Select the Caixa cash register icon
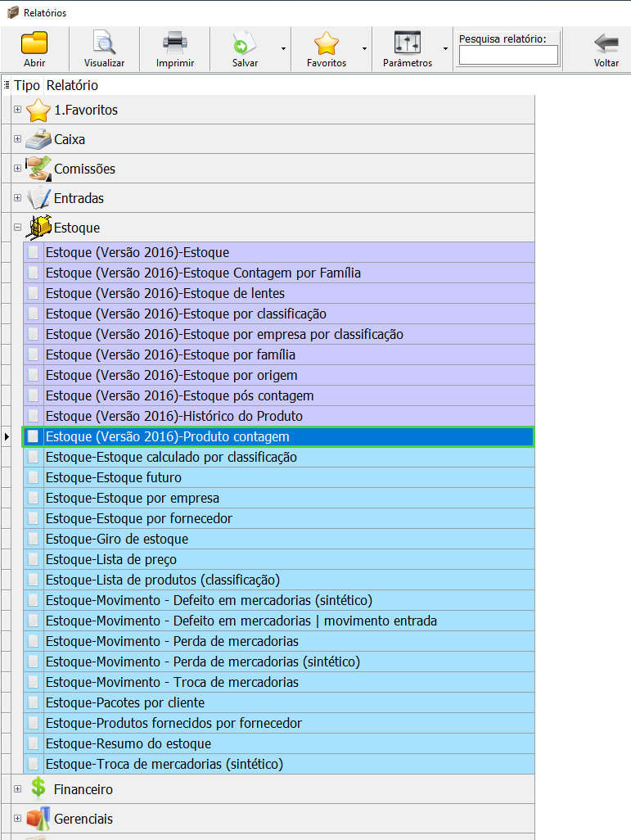The height and width of the screenshot is (840, 631). click(38, 139)
